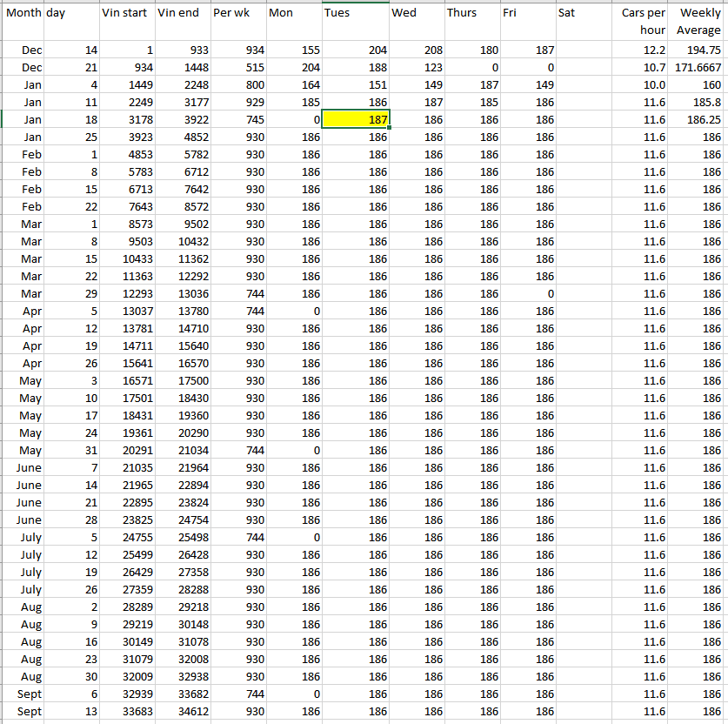Click the Vin end cell showing 34612
This screenshot has height=724, width=728.
tap(183, 712)
